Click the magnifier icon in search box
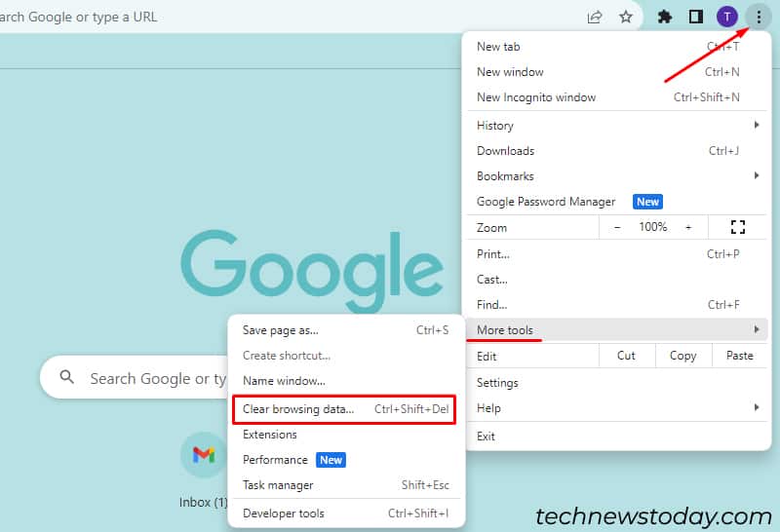The width and height of the screenshot is (780, 532). tap(66, 377)
